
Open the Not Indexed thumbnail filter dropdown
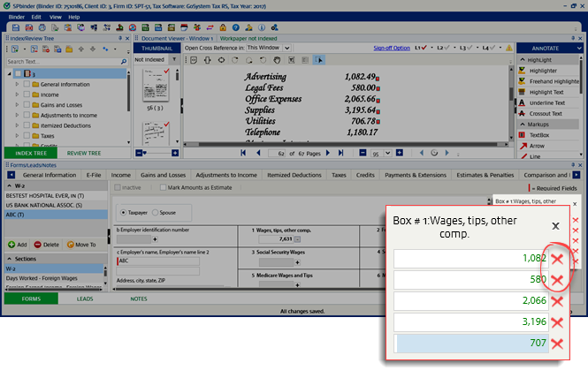[x=172, y=60]
